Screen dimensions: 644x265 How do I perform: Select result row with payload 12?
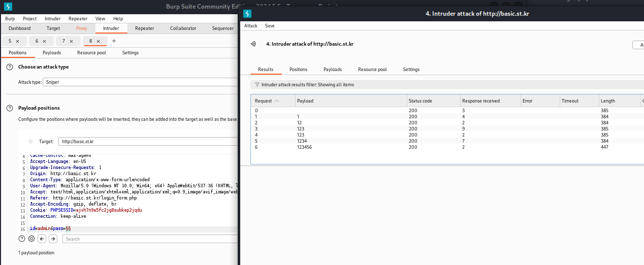click(447, 123)
